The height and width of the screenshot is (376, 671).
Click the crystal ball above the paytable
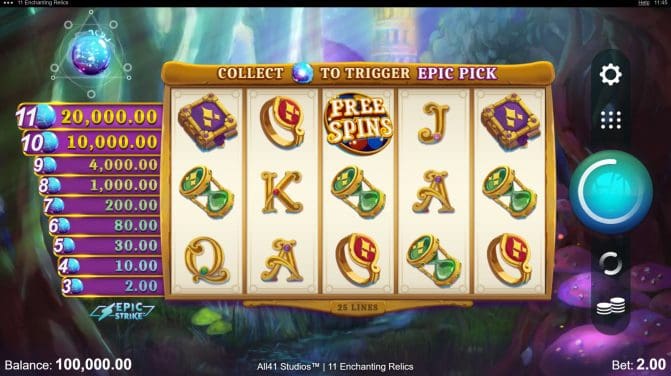pyautogui.click(x=91, y=55)
